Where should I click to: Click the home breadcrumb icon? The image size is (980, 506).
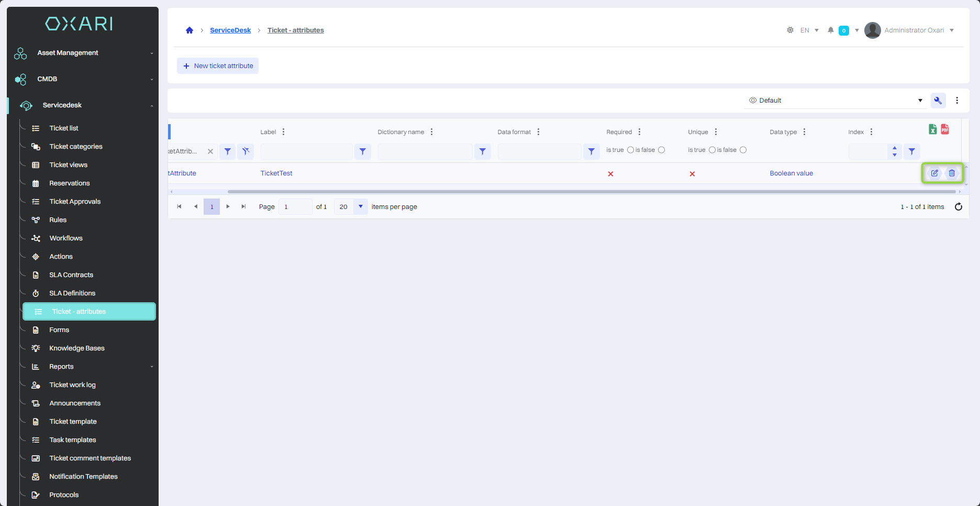click(x=190, y=30)
